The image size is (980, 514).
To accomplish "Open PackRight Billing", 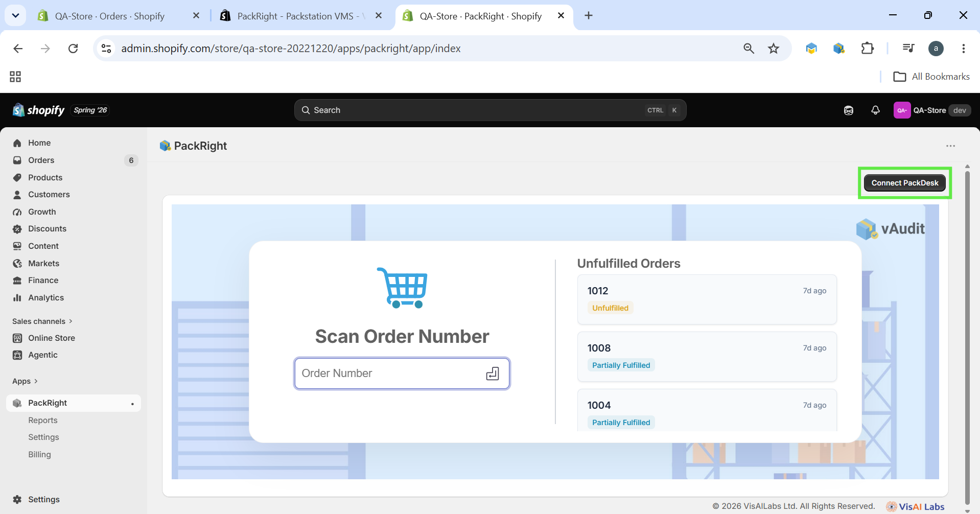I will [x=39, y=455].
